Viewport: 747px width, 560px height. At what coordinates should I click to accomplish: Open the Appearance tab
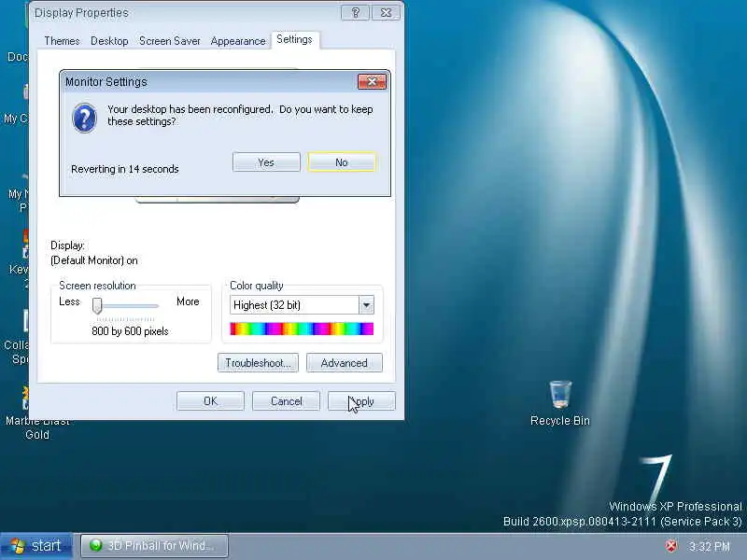tap(238, 41)
